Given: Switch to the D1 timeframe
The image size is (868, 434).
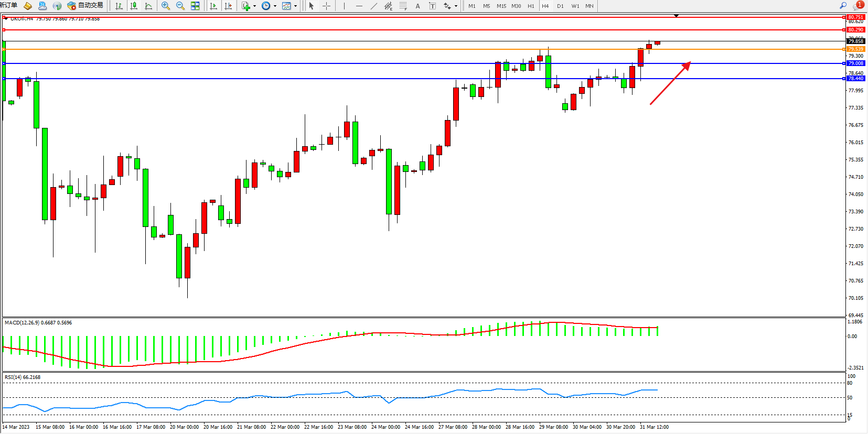Looking at the screenshot, I should pyautogui.click(x=560, y=6).
